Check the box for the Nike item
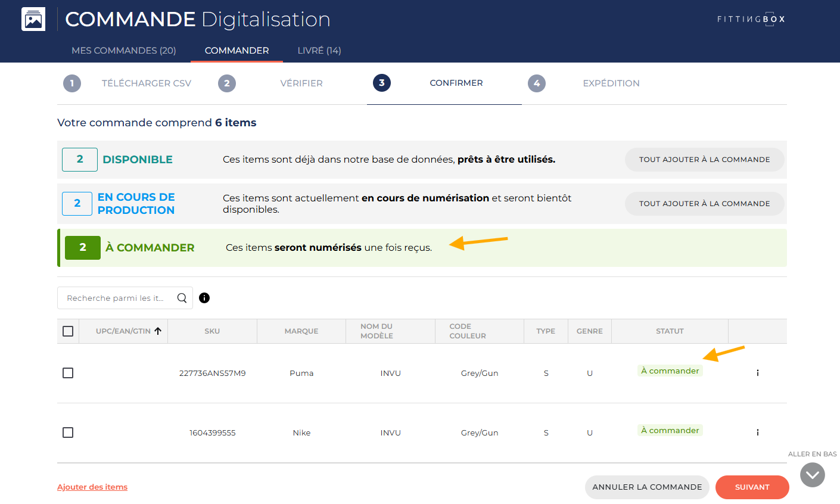This screenshot has width=840, height=504. (x=68, y=433)
